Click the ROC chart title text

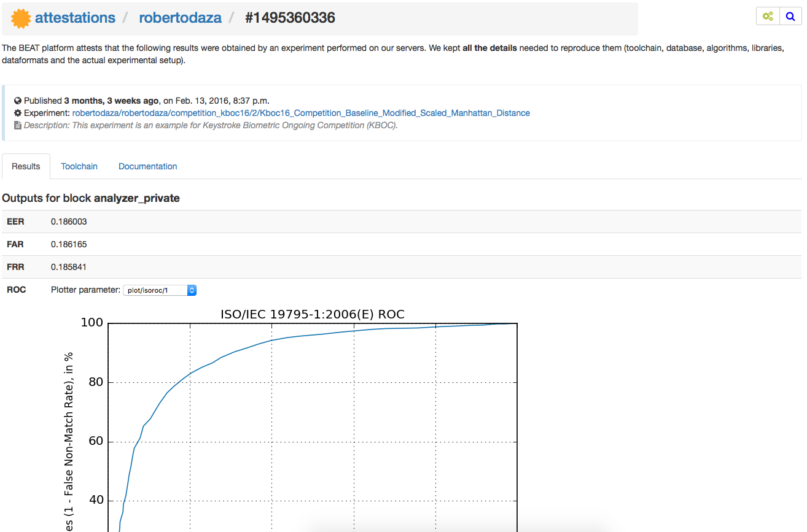pos(313,314)
